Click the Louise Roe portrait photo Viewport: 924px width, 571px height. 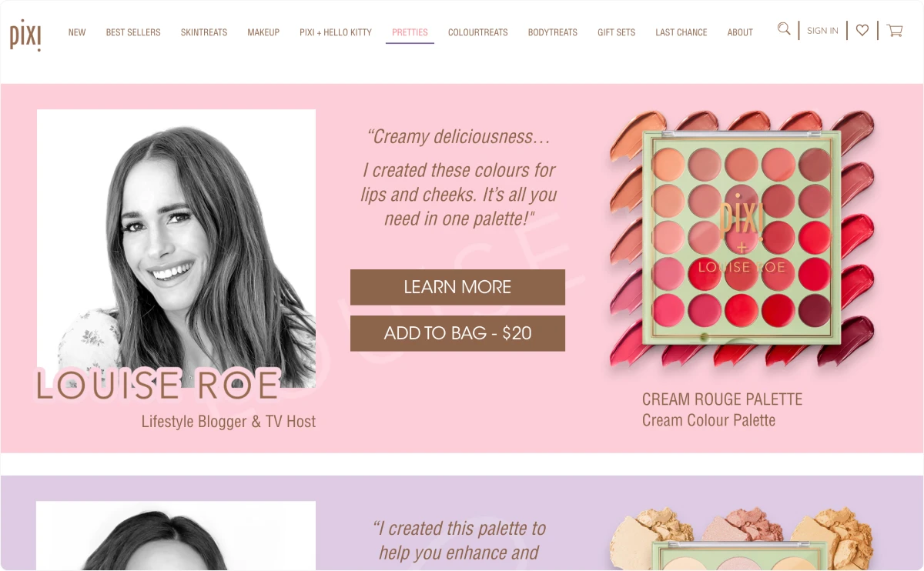176,249
